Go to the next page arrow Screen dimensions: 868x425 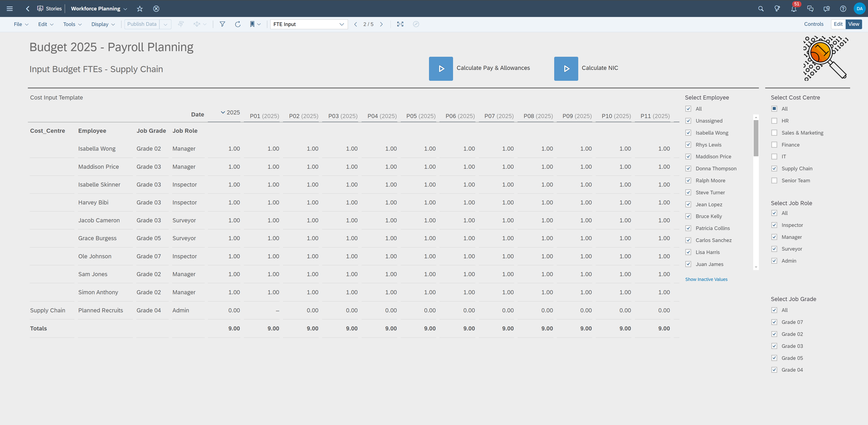(381, 24)
